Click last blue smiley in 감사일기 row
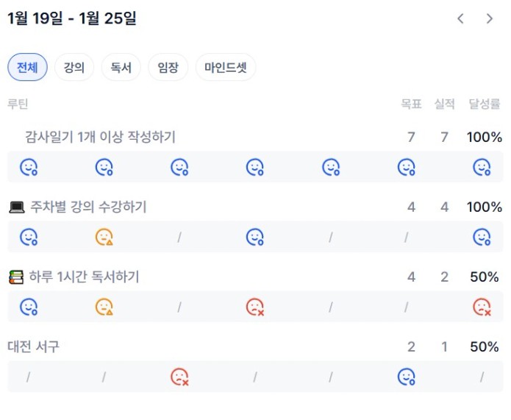The height and width of the screenshot is (420, 511). tap(482, 167)
